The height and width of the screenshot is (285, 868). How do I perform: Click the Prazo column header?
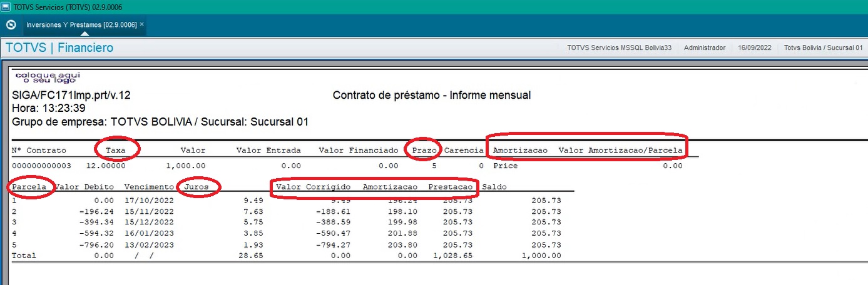pos(424,151)
